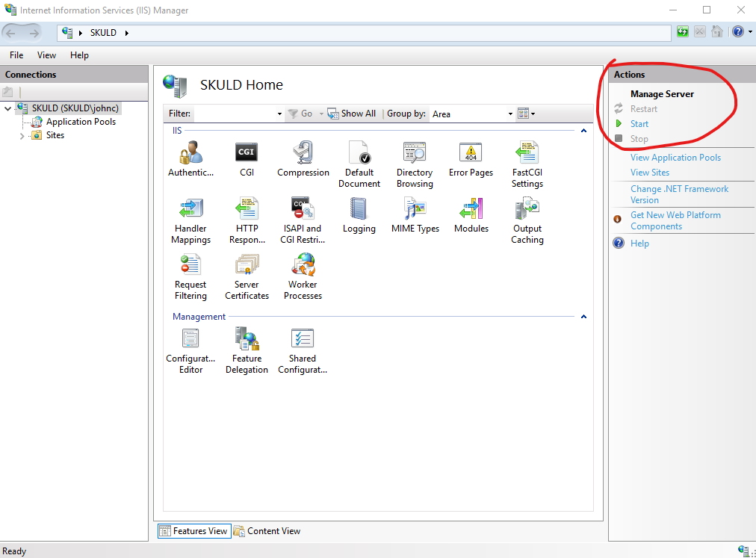
Task: Open the view mode dropdown button
Action: click(526, 114)
